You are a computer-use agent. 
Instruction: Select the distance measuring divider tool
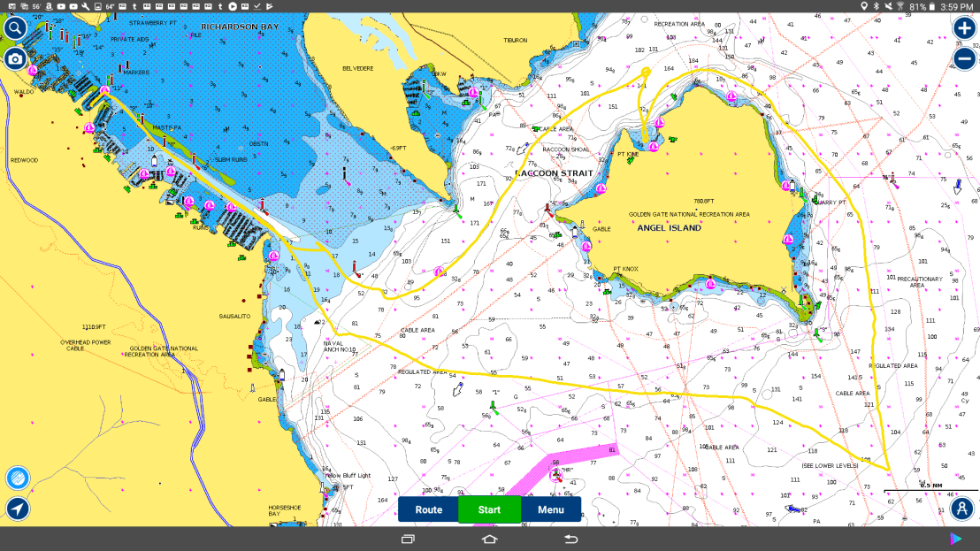click(x=962, y=509)
